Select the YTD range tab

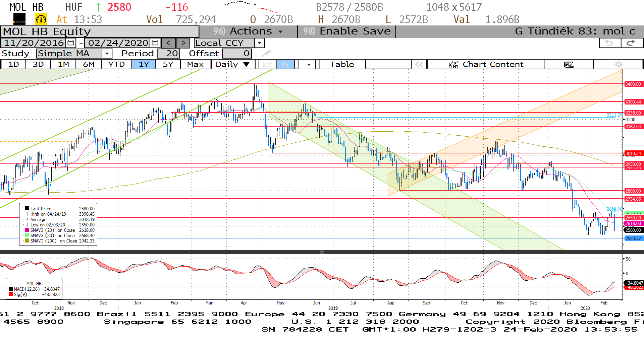tap(116, 64)
